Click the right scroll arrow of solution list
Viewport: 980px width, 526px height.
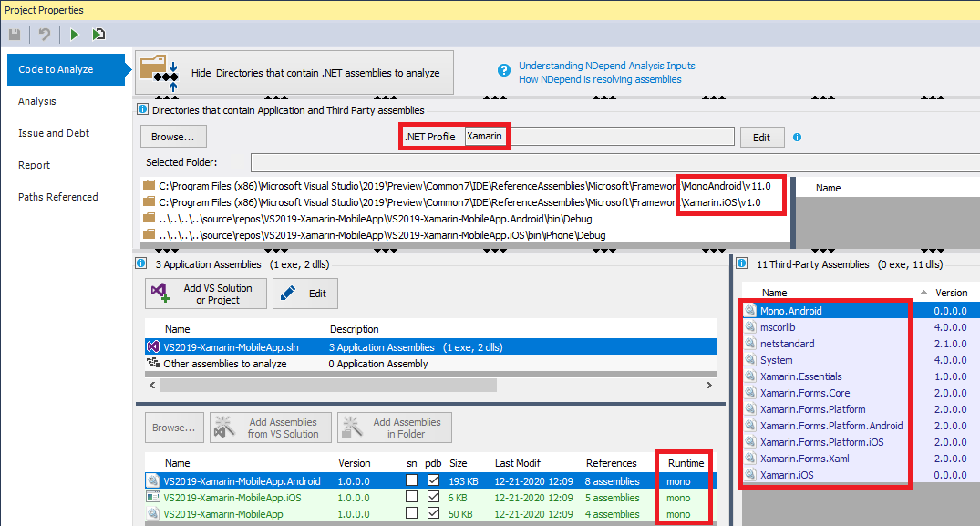[708, 386]
